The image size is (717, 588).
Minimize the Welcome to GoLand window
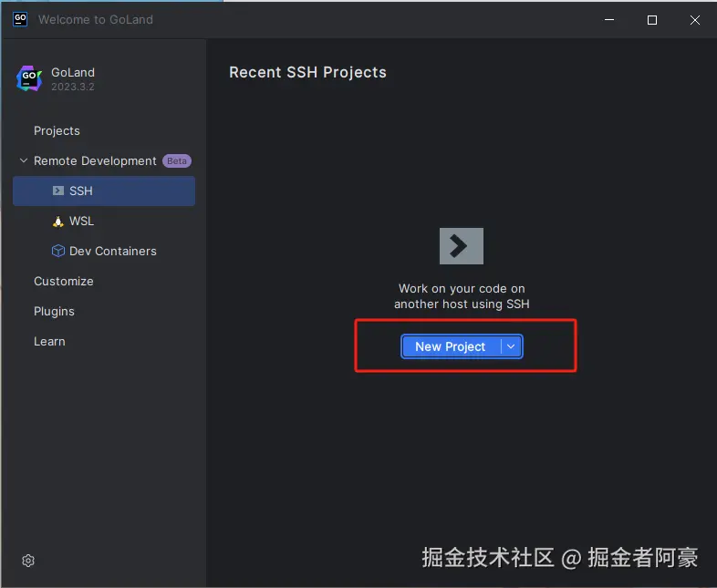point(609,20)
